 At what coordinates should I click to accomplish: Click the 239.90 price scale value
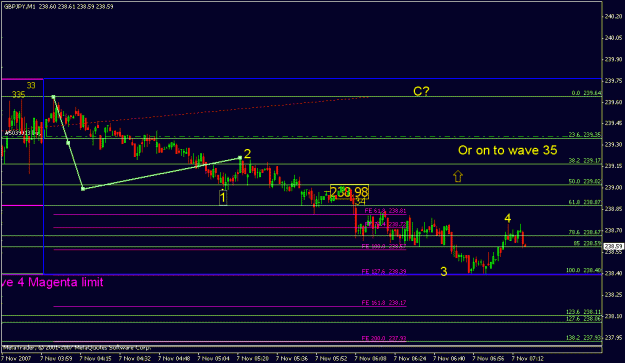click(613, 59)
